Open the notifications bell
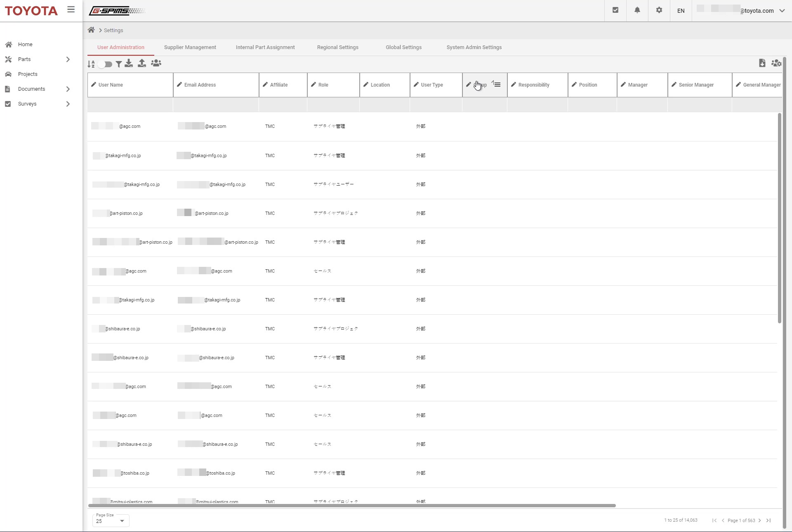The image size is (792, 532). tap(637, 10)
